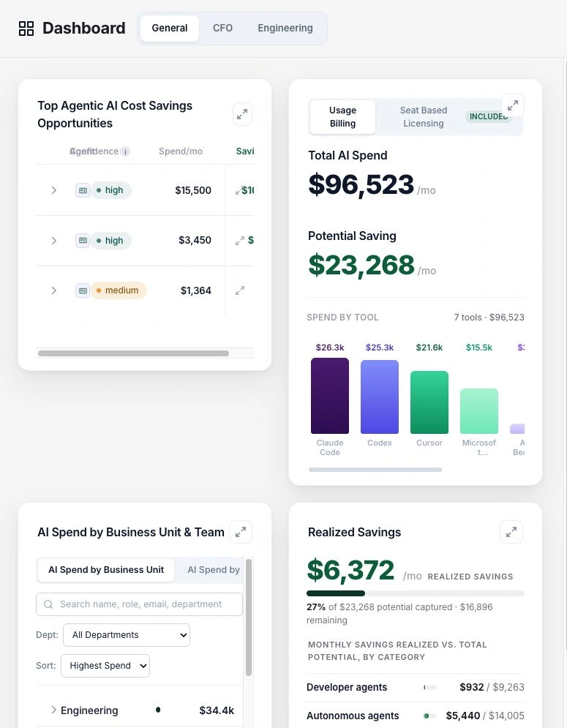Click the agent icon in the $1,364 row
Image resolution: width=567 pixels, height=728 pixels.
[x=83, y=290]
